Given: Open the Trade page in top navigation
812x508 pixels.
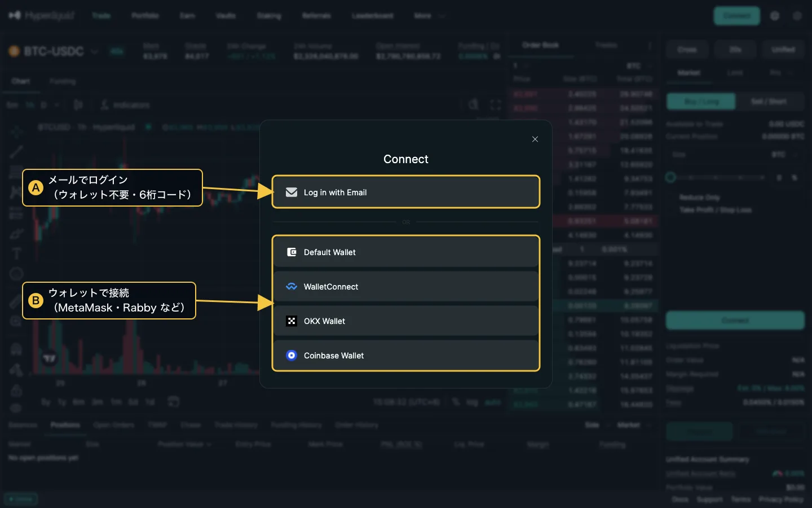Looking at the screenshot, I should click(x=101, y=16).
